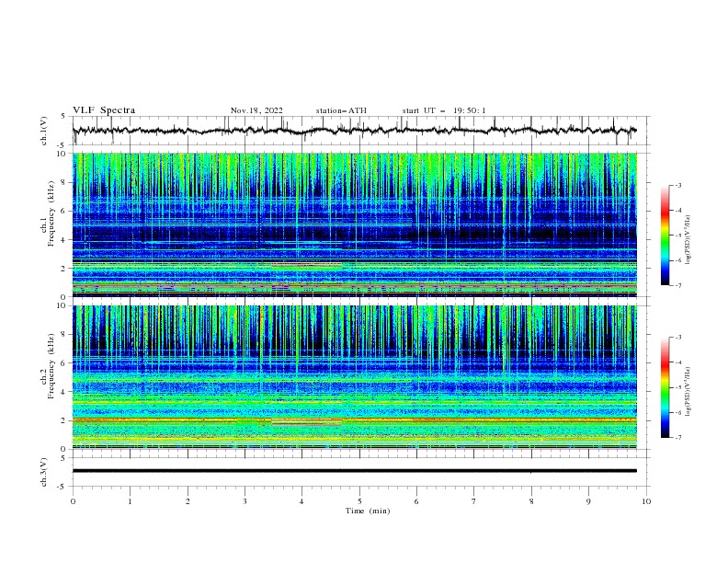Click the '-3' label on ch.1 colorbar
This screenshot has height=563, width=728.
click(677, 185)
